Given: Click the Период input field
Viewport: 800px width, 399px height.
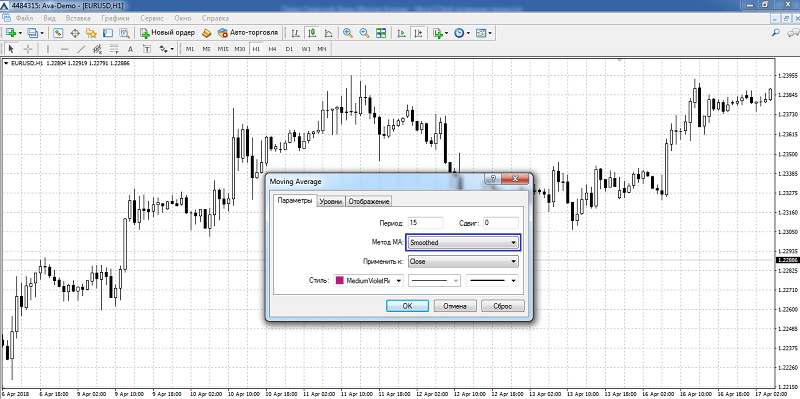Looking at the screenshot, I should pos(425,223).
